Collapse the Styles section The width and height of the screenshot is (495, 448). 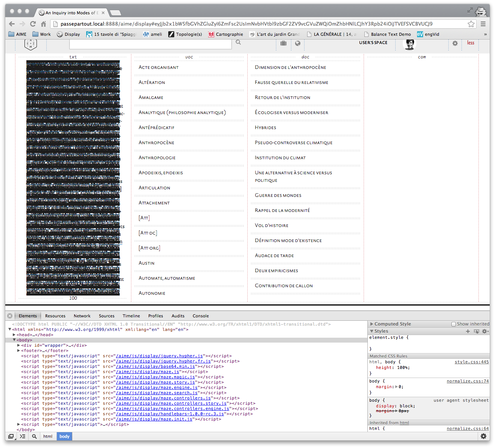pos(372,331)
